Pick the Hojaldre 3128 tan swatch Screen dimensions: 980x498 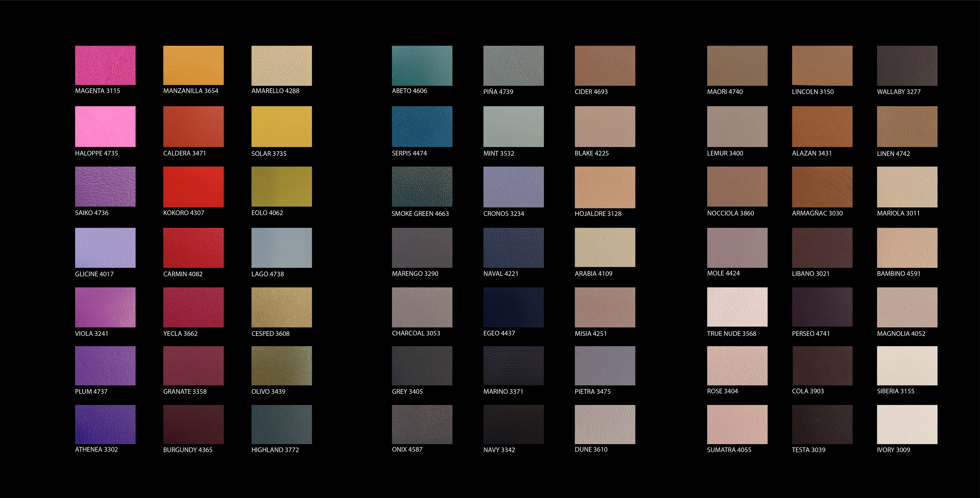coord(605,187)
